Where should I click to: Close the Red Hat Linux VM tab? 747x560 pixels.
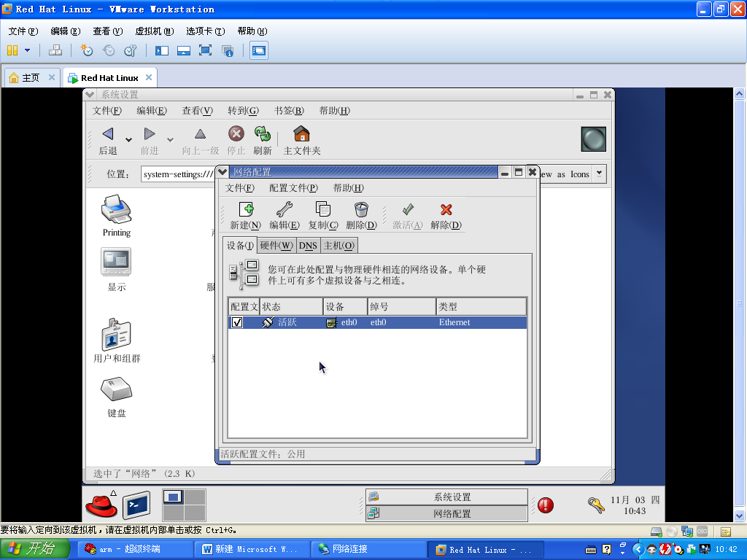coord(149,77)
